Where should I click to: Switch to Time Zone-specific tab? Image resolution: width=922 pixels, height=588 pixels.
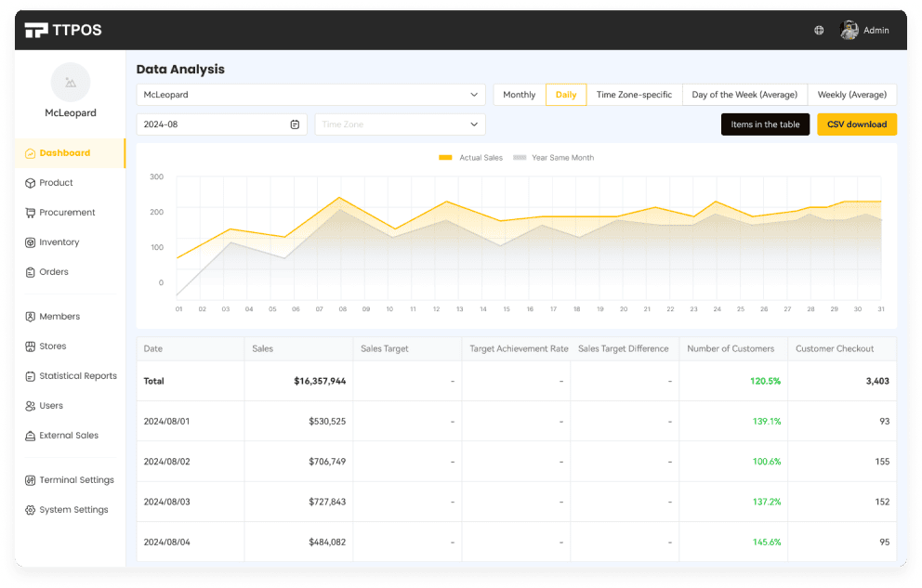pyautogui.click(x=634, y=95)
